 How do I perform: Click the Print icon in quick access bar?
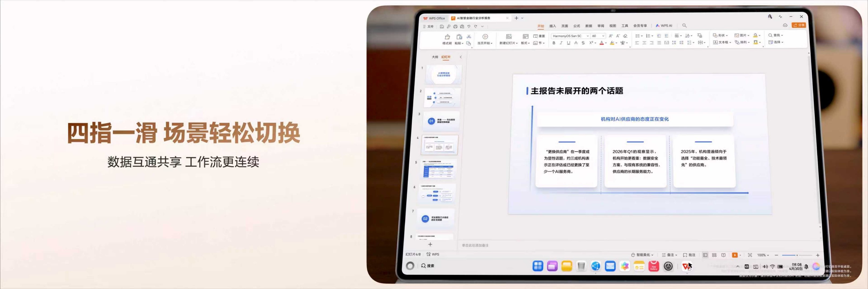point(455,26)
